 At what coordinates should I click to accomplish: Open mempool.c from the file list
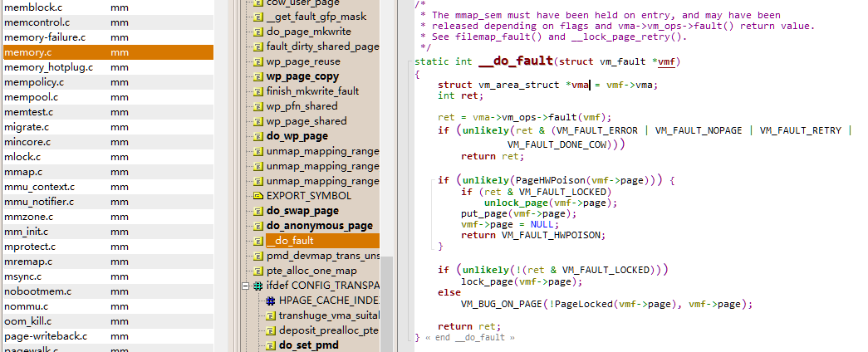coord(107,97)
